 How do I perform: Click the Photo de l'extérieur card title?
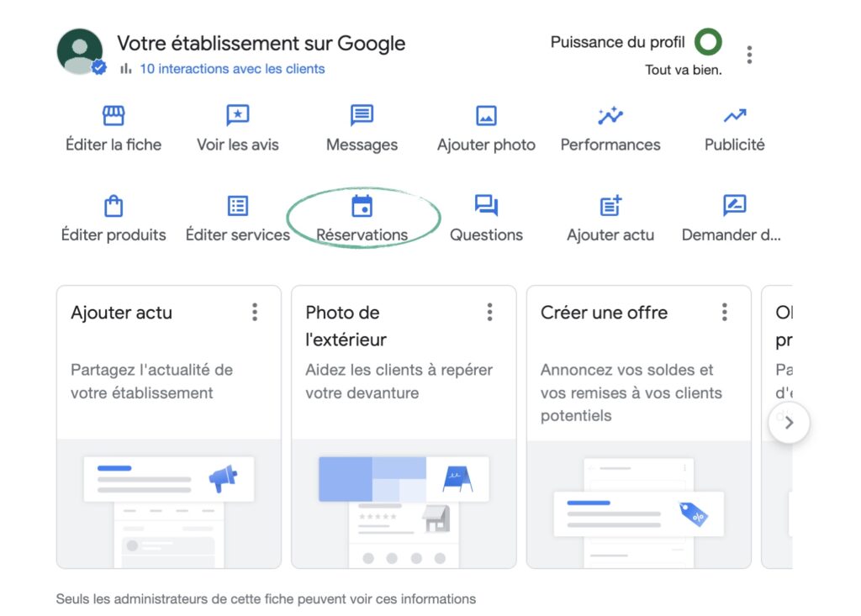pyautogui.click(x=346, y=326)
